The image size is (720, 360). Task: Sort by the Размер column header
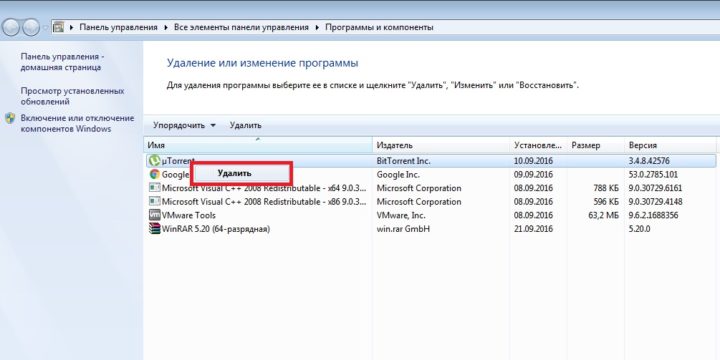(596, 145)
